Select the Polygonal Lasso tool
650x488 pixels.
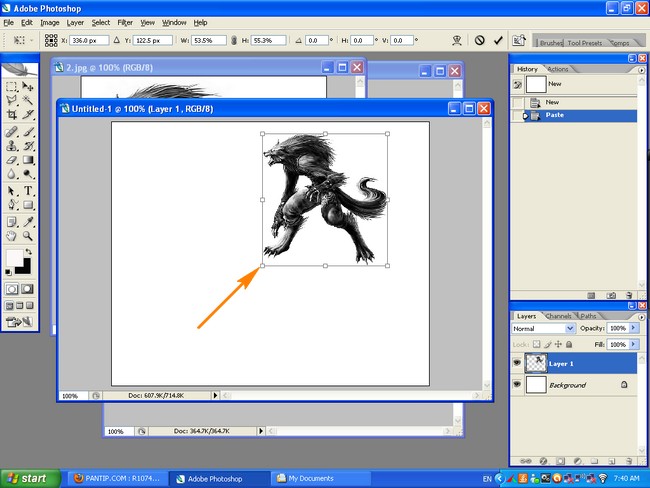(x=11, y=100)
